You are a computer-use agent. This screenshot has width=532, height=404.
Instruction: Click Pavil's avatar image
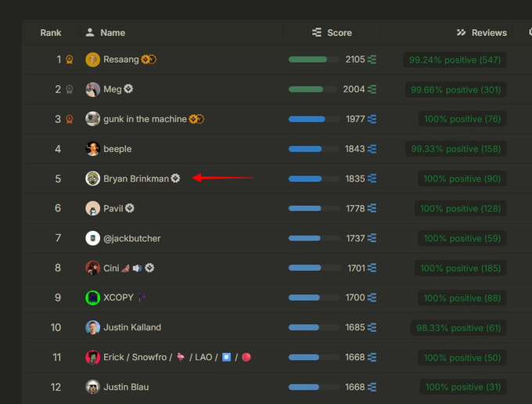[92, 208]
